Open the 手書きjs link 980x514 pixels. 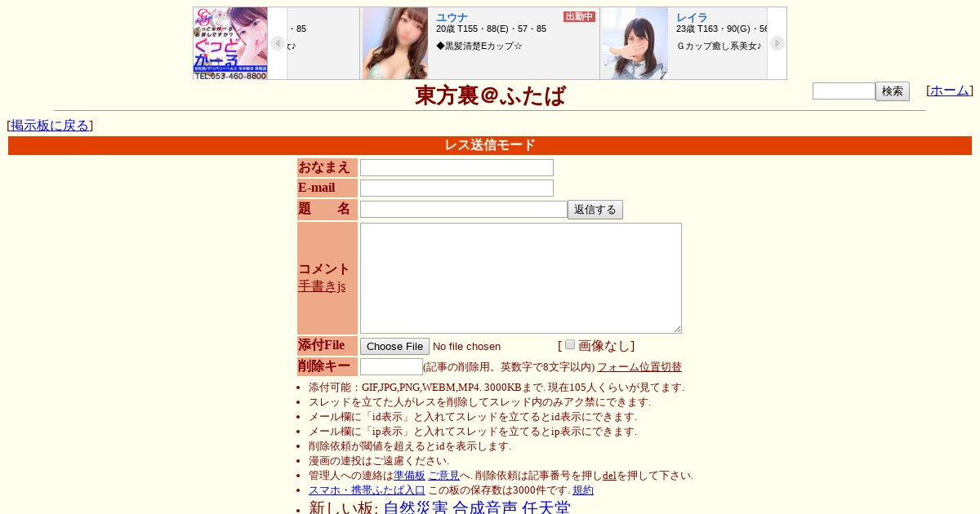pos(322,286)
